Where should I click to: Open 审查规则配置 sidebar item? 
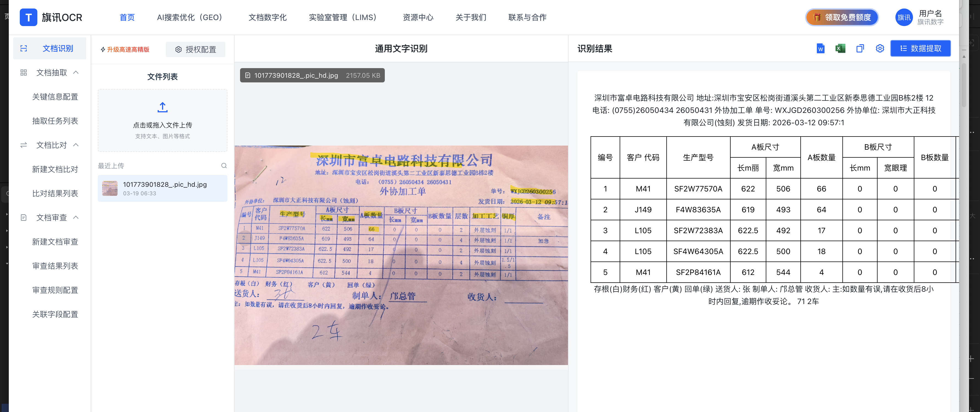(x=55, y=290)
